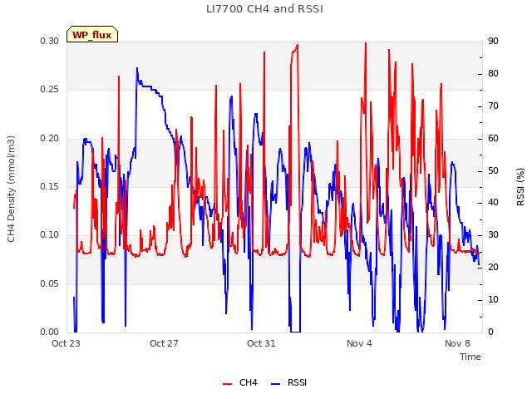Click the 90 right axis value
The width and height of the screenshot is (532, 399).
click(x=493, y=41)
